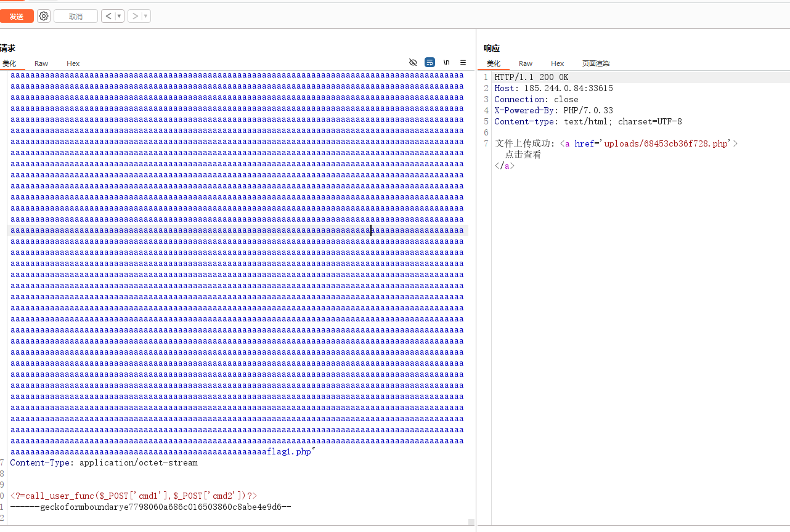Select the response 美化 tab

coord(494,63)
